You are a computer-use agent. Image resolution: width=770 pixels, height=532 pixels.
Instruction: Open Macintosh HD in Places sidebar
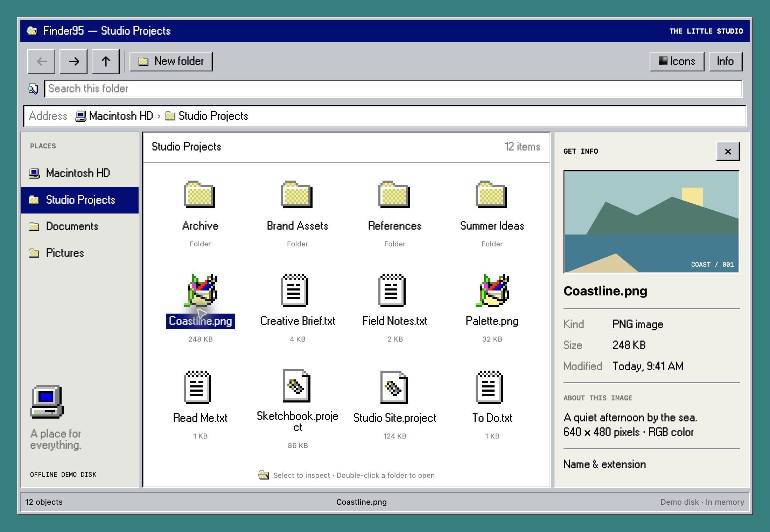tap(80, 173)
